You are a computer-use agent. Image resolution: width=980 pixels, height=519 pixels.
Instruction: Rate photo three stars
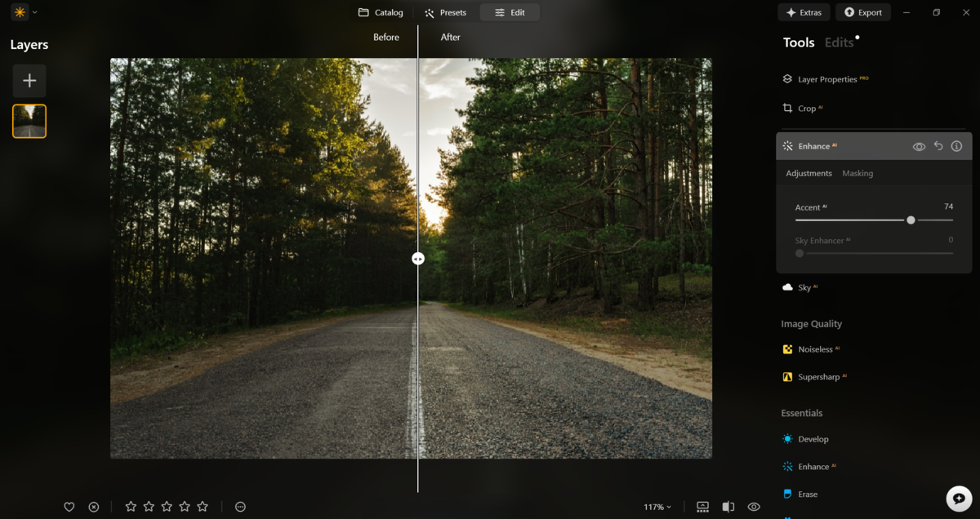[x=167, y=507]
